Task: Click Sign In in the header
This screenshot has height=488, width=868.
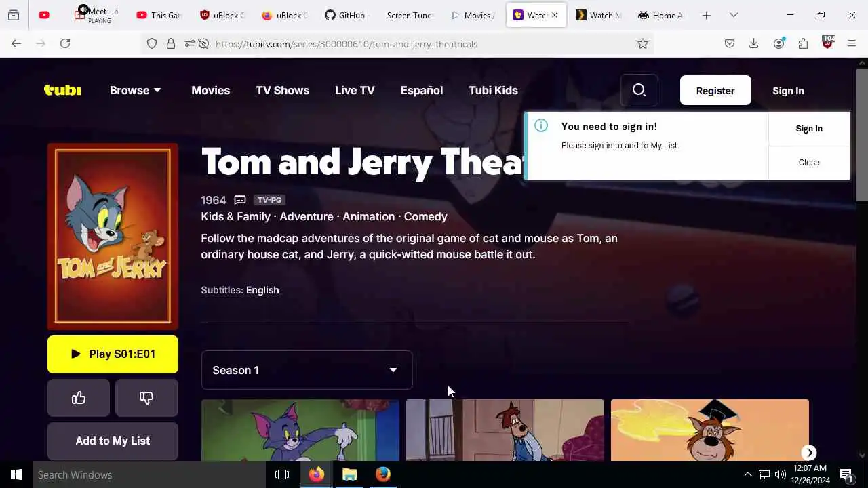Action: (x=788, y=90)
